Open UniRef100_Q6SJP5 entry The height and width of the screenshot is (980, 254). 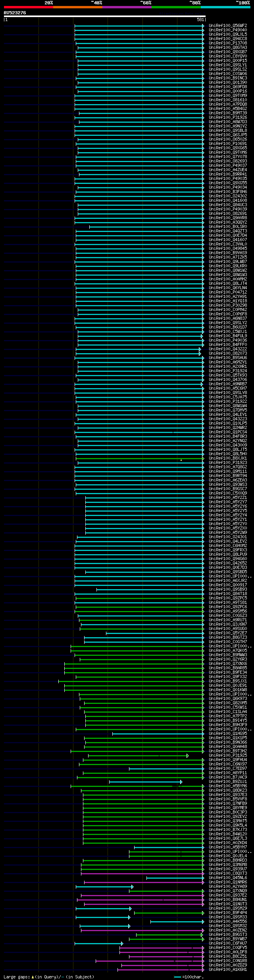tap(228, 135)
